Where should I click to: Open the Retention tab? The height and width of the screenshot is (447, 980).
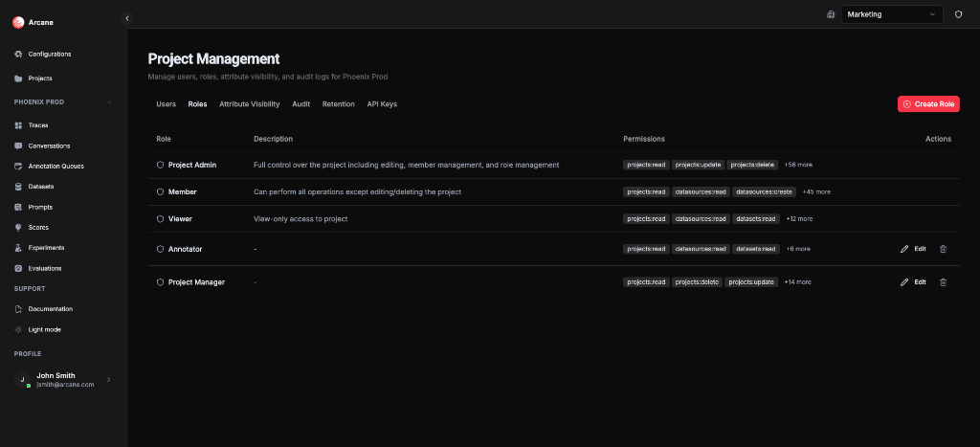pyautogui.click(x=338, y=104)
